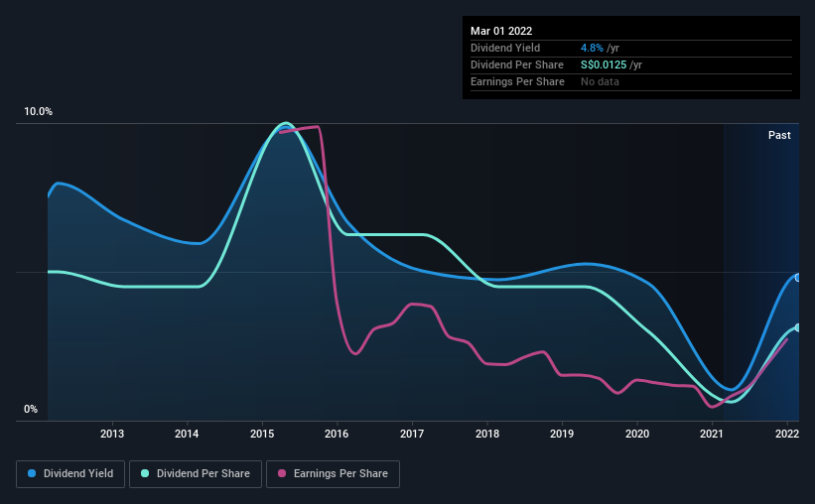
Task: Click the 2016 x-axis label
Action: (x=337, y=434)
